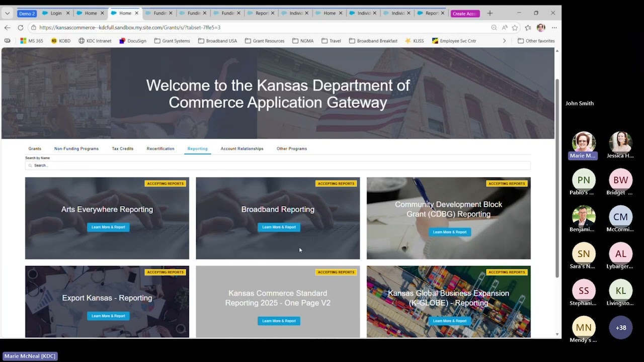Viewport: 644px width, 362px height.
Task: Select the SS Stephani participant avatar
Action: [x=584, y=291]
